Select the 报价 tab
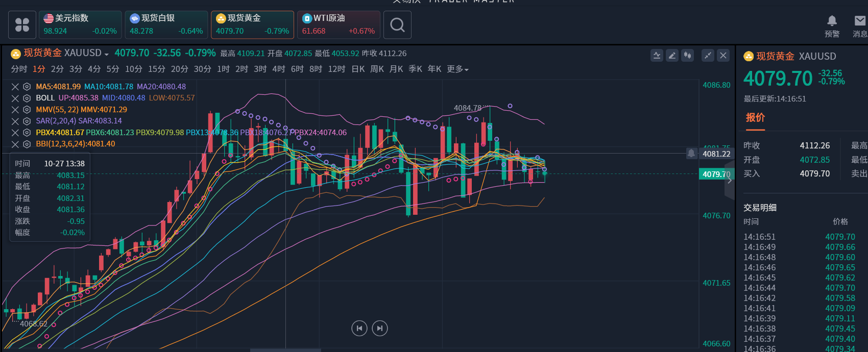Screen dimensions: 868x352 (755, 118)
